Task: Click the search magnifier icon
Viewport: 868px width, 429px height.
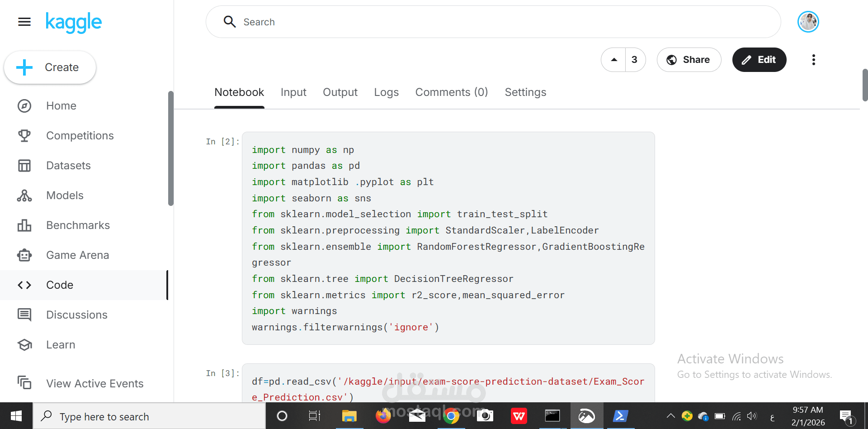Action: 230,22
